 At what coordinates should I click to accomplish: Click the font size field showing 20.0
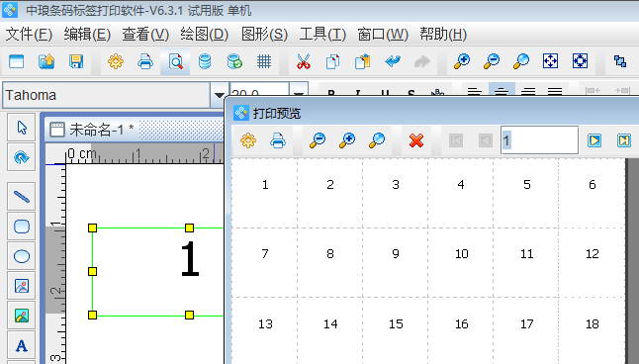[259, 90]
